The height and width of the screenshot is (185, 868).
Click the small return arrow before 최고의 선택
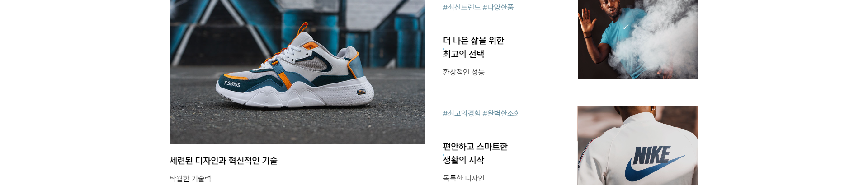click(445, 49)
